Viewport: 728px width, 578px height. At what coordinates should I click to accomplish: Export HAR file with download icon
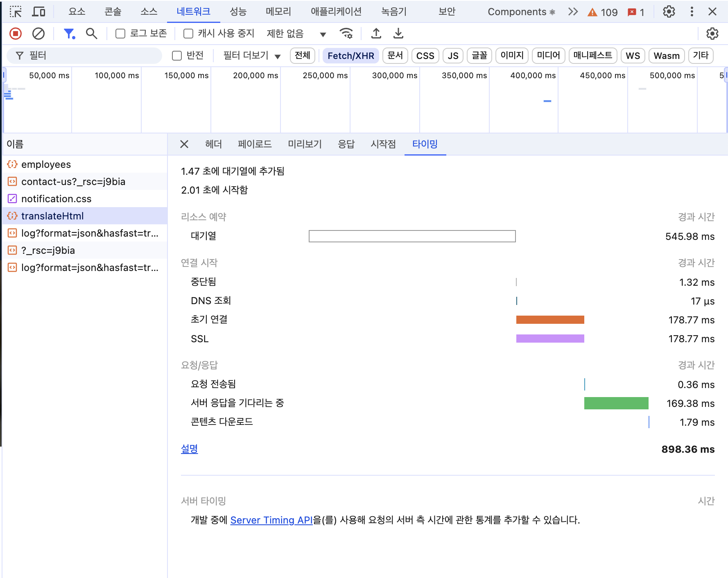[x=398, y=34]
